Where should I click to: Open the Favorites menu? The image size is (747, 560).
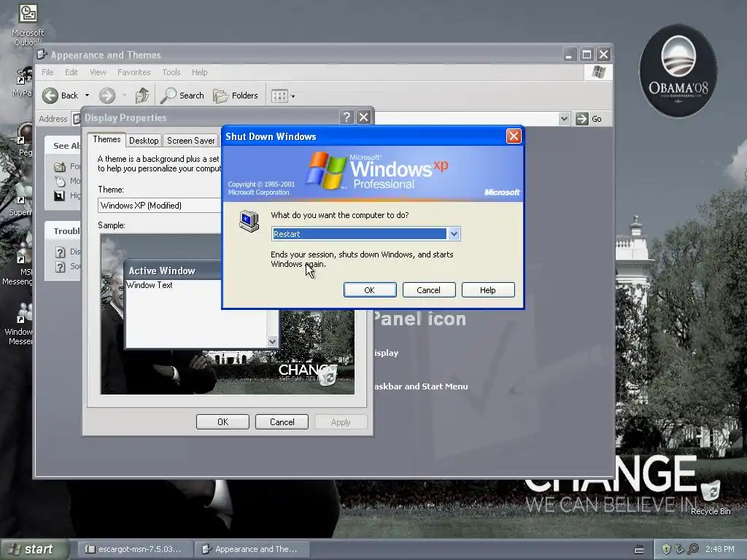click(134, 72)
